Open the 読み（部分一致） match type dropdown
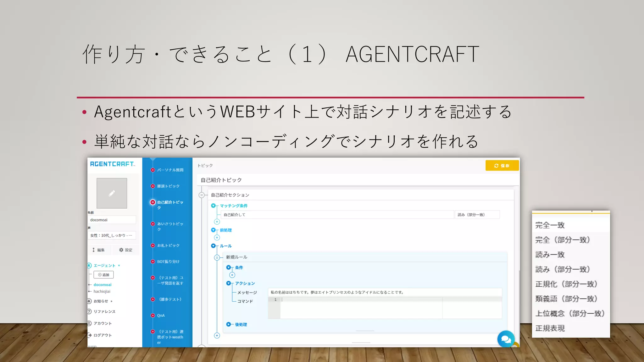This screenshot has height=362, width=644. click(477, 215)
